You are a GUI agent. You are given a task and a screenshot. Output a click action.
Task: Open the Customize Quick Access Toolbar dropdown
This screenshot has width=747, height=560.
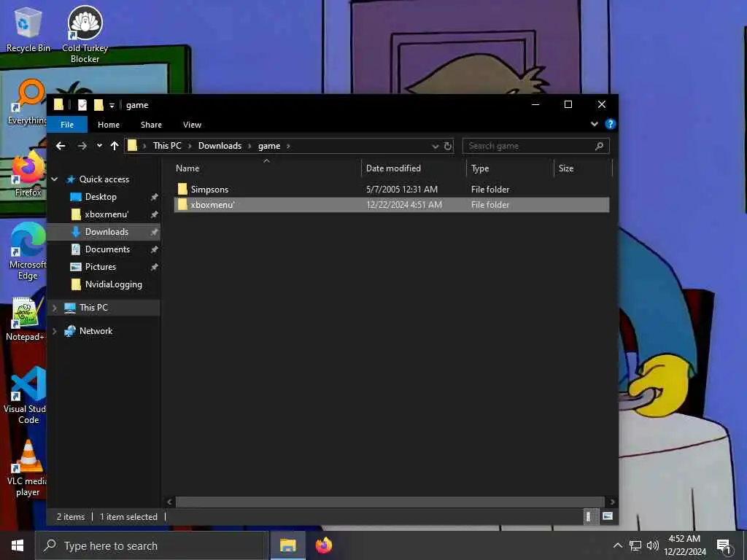(112, 105)
